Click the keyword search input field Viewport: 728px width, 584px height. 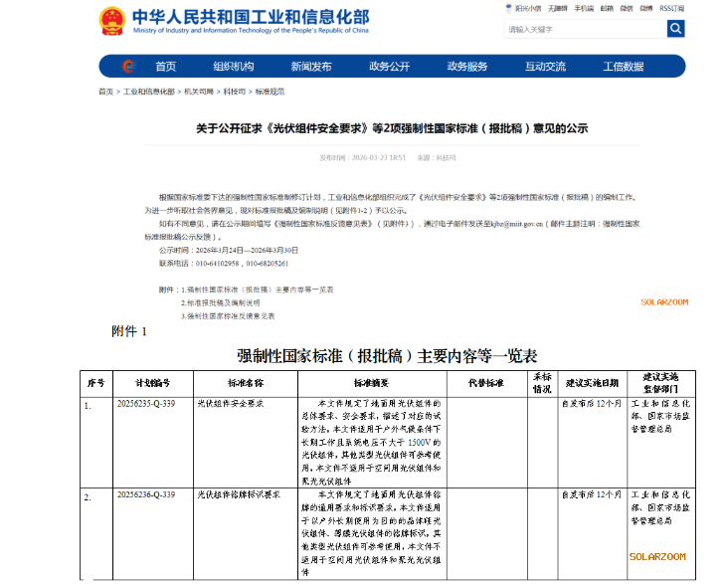[584, 29]
